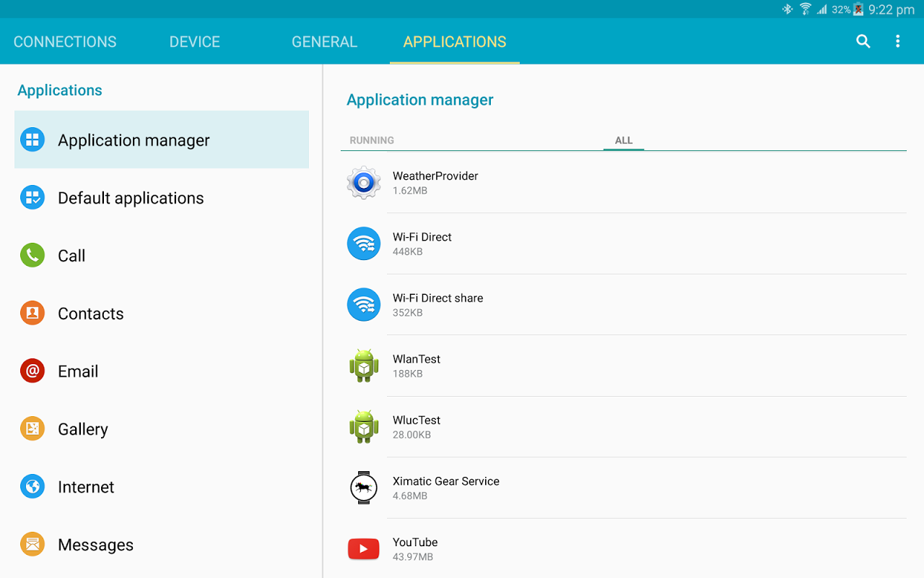
Task: Select the All apps tab
Action: (624, 140)
